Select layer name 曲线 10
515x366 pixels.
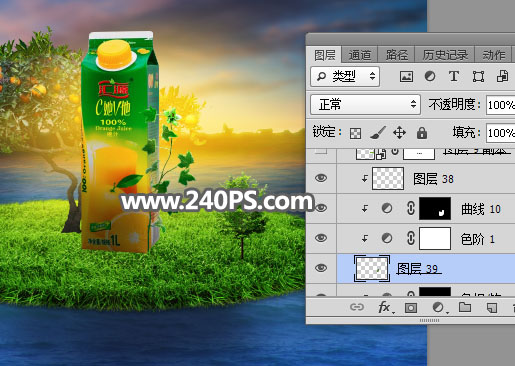point(481,209)
